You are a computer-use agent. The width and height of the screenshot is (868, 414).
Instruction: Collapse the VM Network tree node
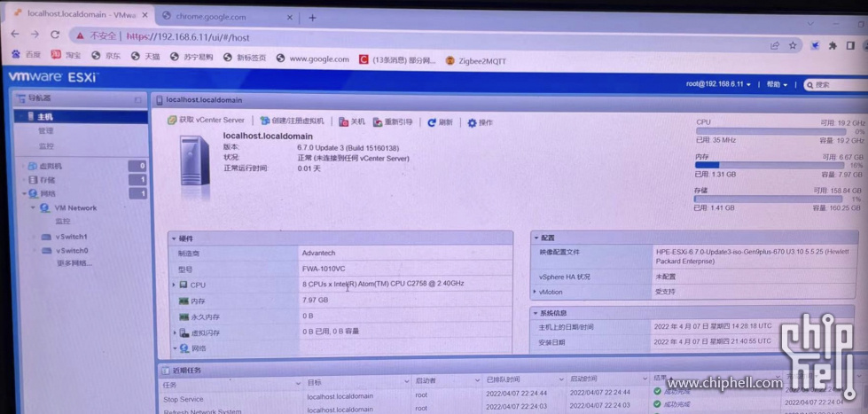coord(33,208)
